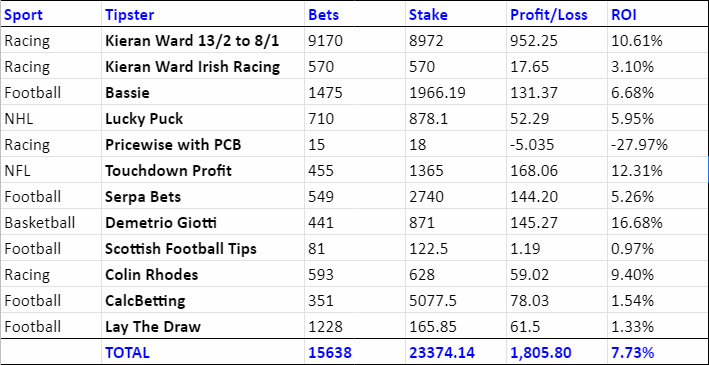Viewport: 709px width, 365px height.
Task: Click the Demetrio Giotti cell
Action: pyautogui.click(x=203, y=223)
